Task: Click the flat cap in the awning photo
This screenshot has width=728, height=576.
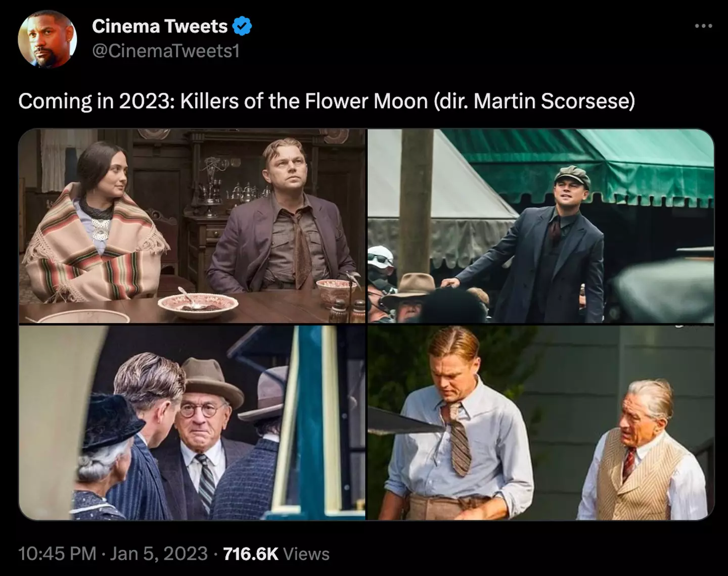Action: pyautogui.click(x=572, y=175)
